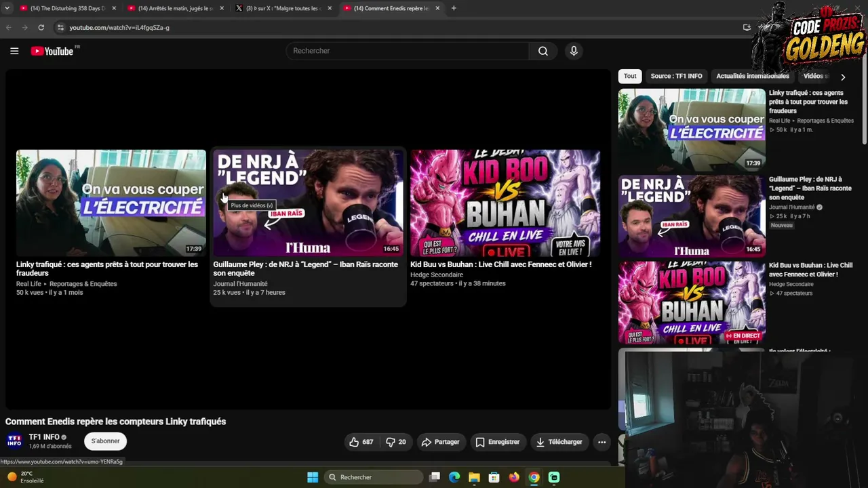Screen dimensions: 868x488
Task: Open end-screen title 'Kid Buu vs Buhan : Live Chill'
Action: (501, 264)
